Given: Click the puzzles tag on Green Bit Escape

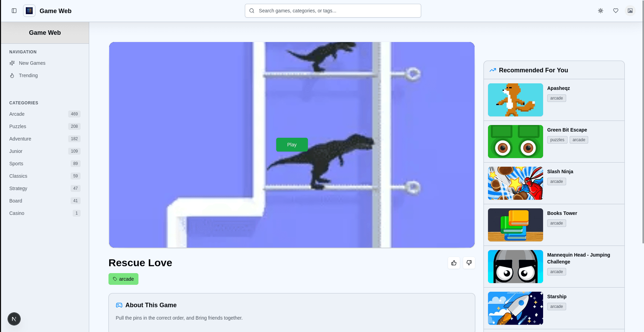Looking at the screenshot, I should click(557, 140).
